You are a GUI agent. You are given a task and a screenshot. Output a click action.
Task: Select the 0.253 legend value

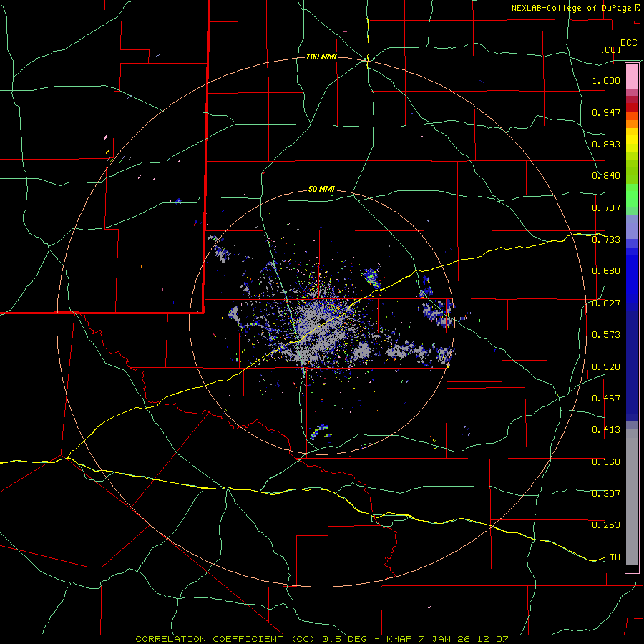(x=606, y=525)
